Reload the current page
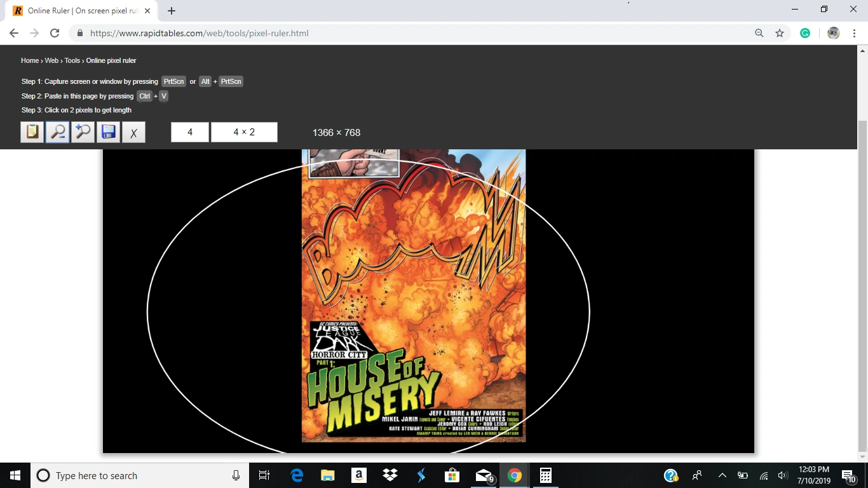The width and height of the screenshot is (868, 488). click(x=55, y=33)
